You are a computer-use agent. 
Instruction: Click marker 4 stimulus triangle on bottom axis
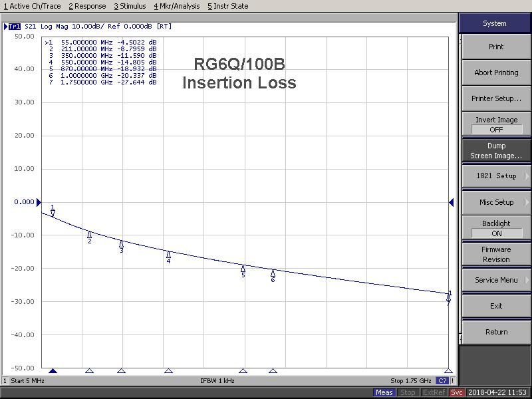168,371
